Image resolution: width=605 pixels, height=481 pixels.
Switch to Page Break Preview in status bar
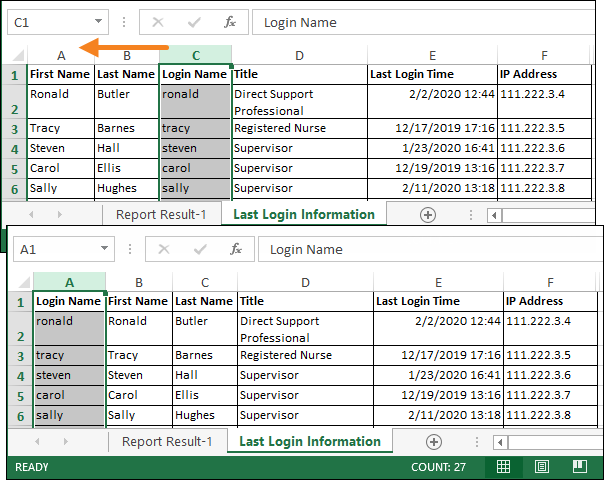(x=580, y=467)
